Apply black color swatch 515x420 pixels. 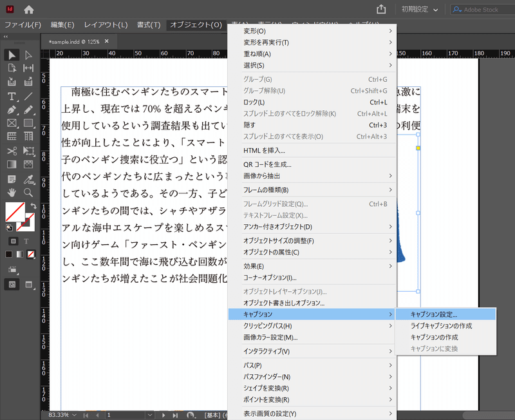pyautogui.click(x=9, y=254)
